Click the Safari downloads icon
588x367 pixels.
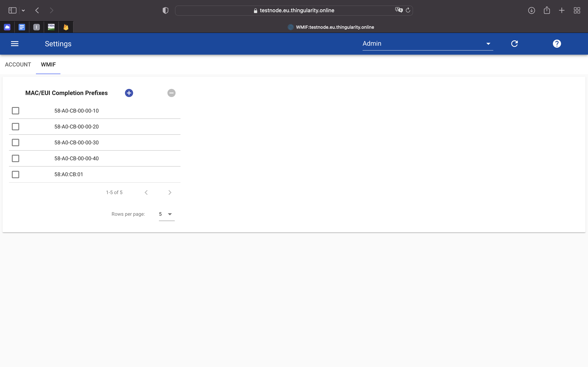click(x=531, y=10)
